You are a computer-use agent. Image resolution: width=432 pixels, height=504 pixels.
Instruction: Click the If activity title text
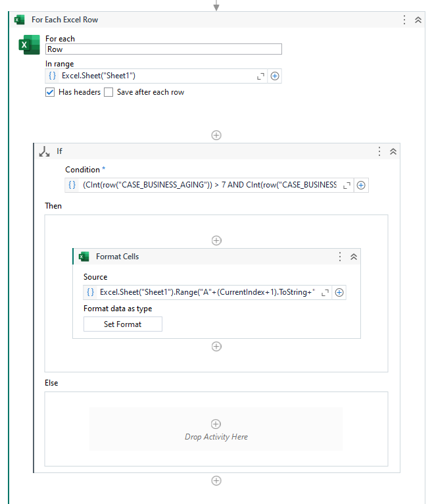(x=59, y=151)
